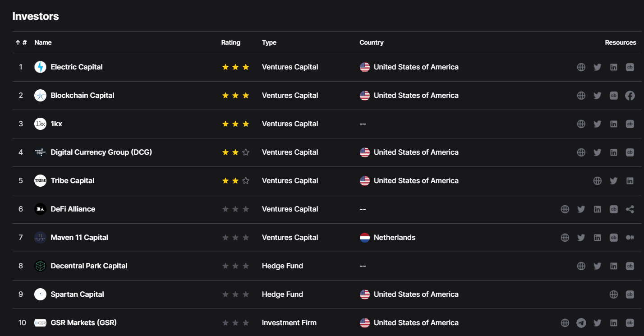The height and width of the screenshot is (336, 644).
Task: Open the GSR Markets (GSR) link
Action: click(83, 323)
